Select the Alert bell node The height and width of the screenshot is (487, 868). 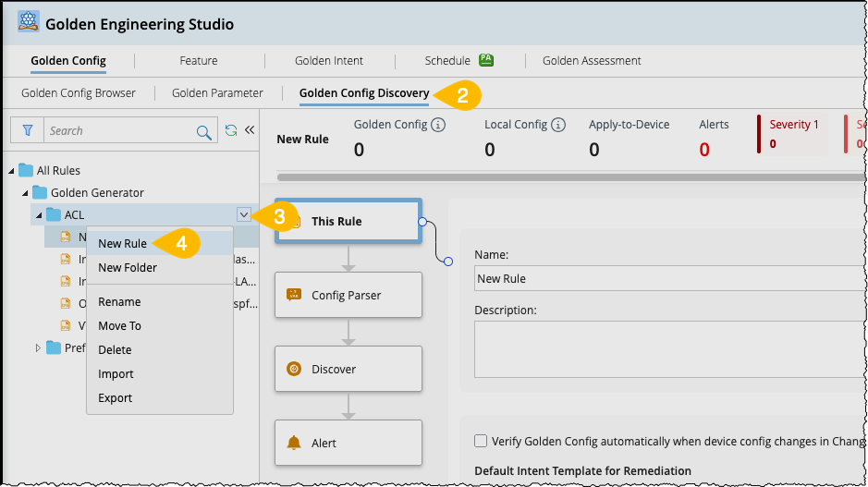[294, 443]
